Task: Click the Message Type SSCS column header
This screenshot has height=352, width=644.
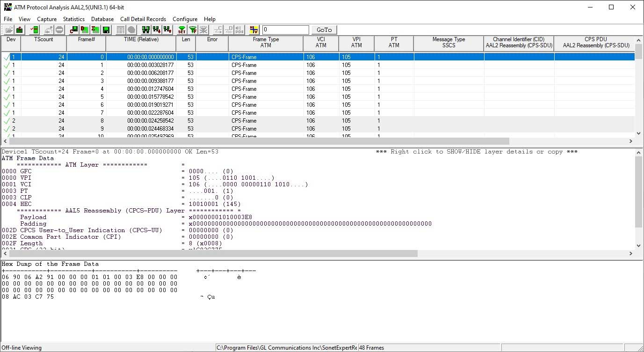Action: 449,44
